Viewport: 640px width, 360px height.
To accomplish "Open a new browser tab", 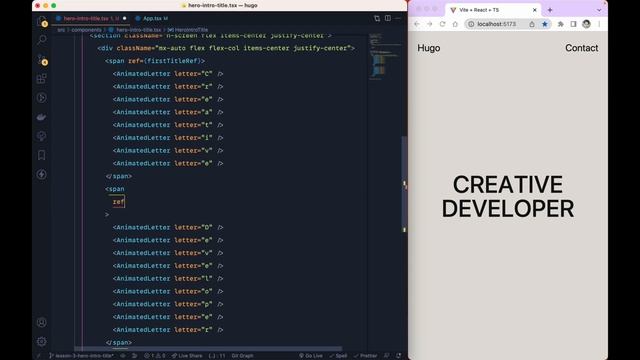I will (x=550, y=10).
